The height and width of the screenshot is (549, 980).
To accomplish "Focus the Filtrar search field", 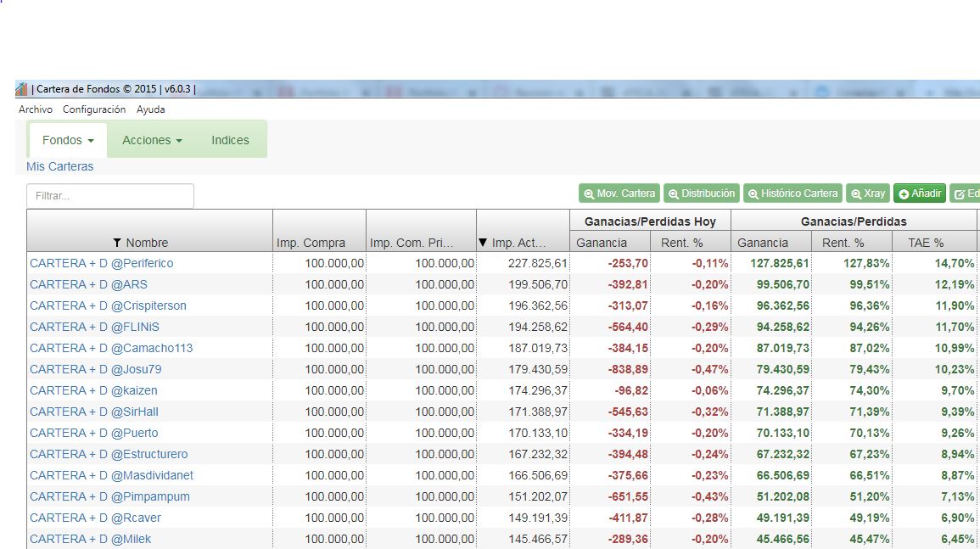I will pos(110,196).
